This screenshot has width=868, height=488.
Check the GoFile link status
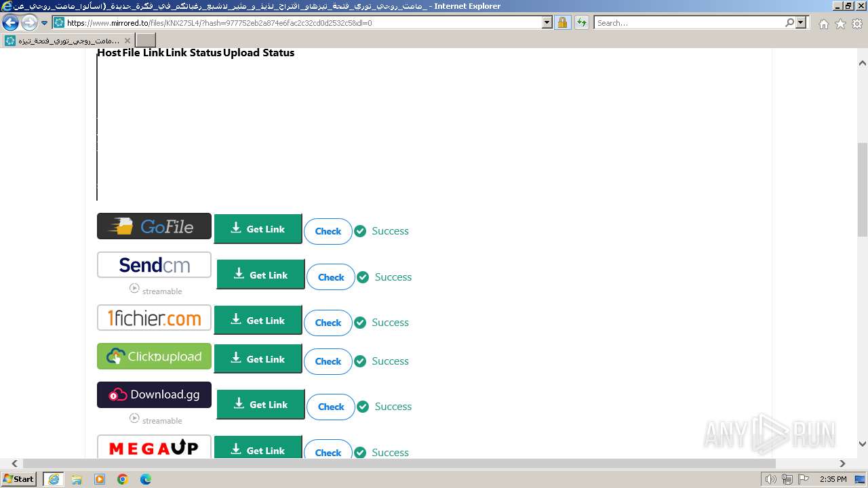[x=328, y=231]
